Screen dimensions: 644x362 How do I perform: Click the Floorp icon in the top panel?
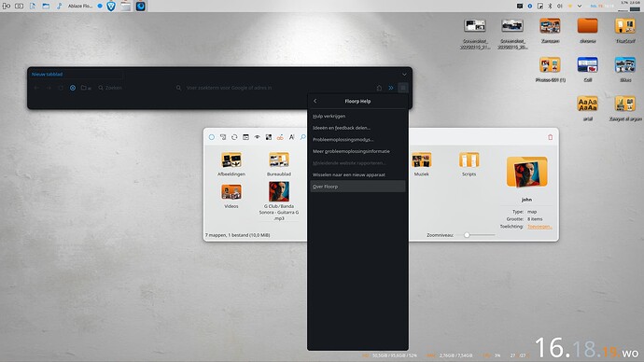click(140, 7)
